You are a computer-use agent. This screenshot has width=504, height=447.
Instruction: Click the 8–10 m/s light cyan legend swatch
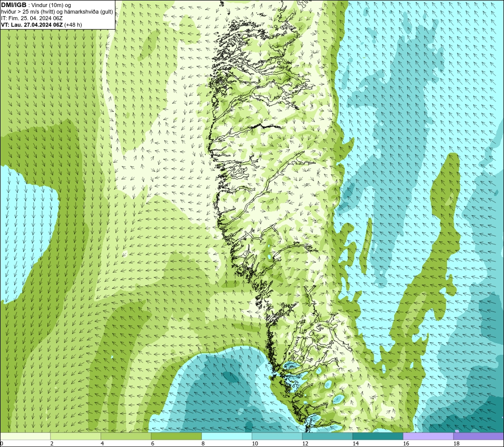coord(227,436)
